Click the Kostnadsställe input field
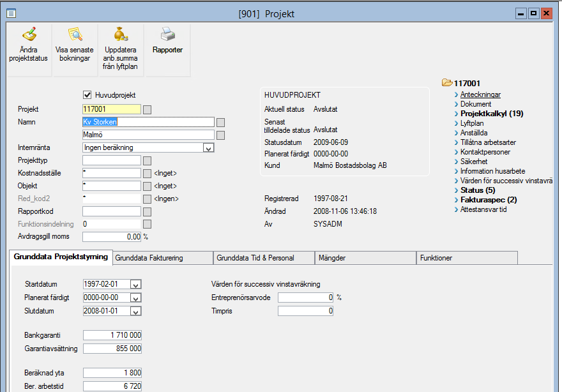562x392 pixels. [x=112, y=174]
